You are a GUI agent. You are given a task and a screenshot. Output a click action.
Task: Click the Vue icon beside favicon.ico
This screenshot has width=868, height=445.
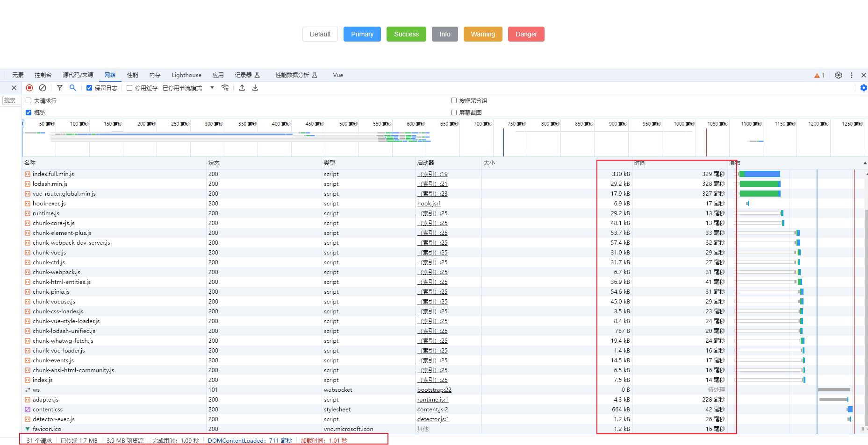[28, 429]
